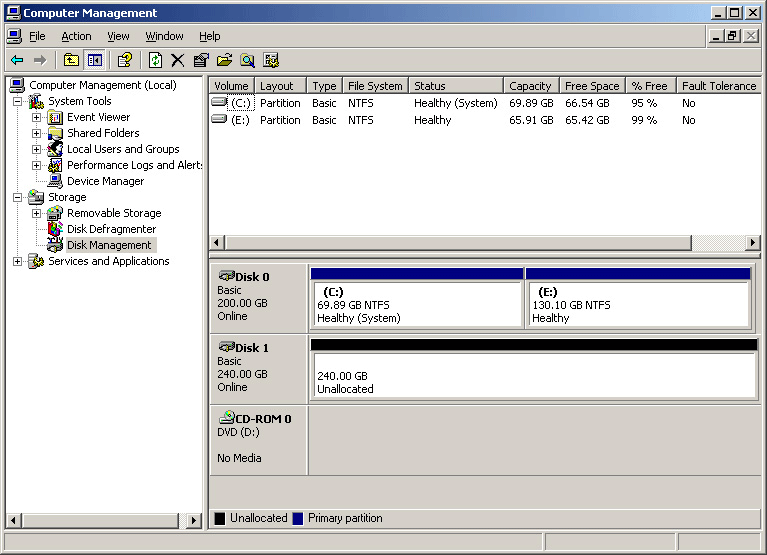The image size is (767, 555).
Task: Click the Delete (X) toolbar icon
Action: 178,60
